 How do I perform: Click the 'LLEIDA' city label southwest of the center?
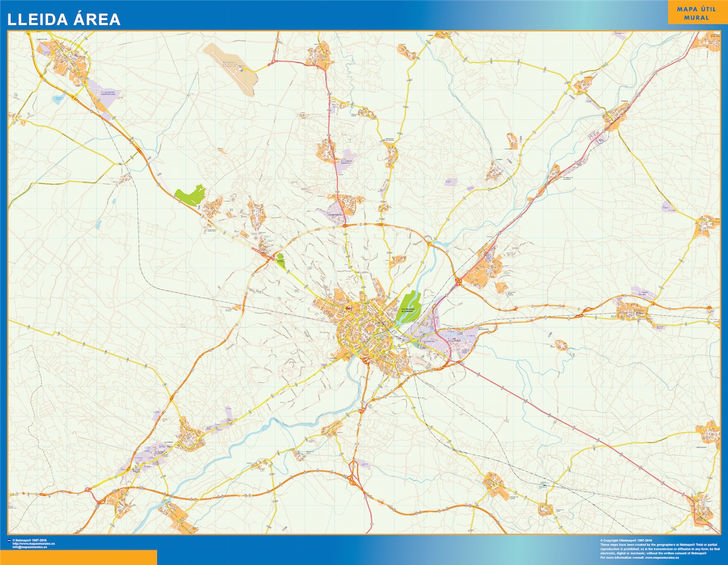(x=333, y=359)
